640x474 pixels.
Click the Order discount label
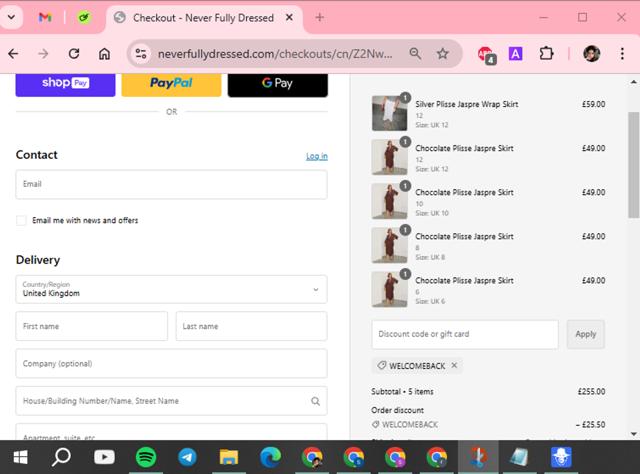click(x=398, y=410)
